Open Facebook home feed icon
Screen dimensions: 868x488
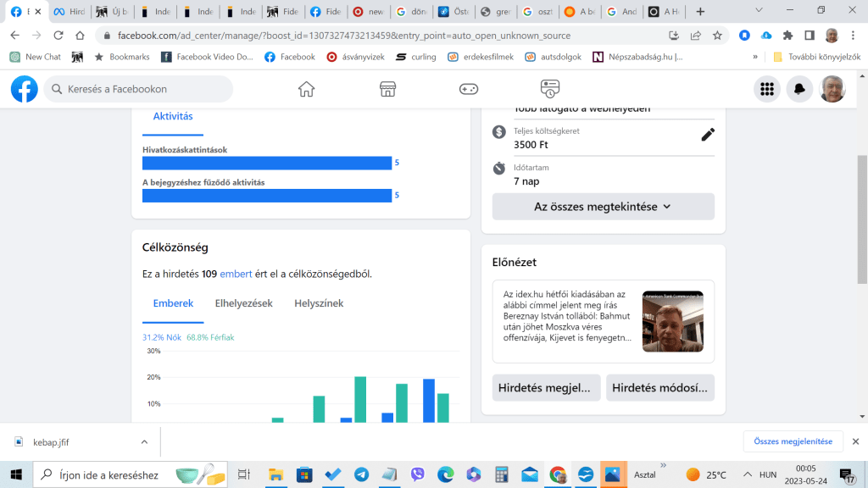(x=306, y=89)
